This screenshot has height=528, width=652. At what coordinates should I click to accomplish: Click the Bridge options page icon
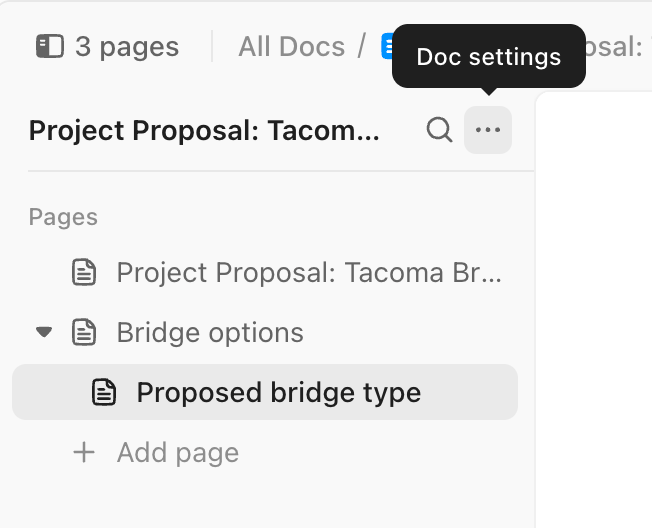click(x=84, y=333)
